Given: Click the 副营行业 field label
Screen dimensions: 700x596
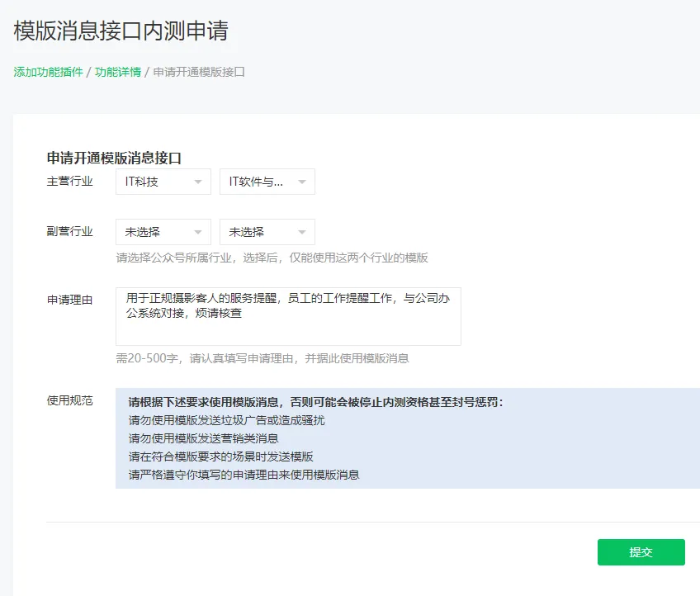Looking at the screenshot, I should [69, 231].
